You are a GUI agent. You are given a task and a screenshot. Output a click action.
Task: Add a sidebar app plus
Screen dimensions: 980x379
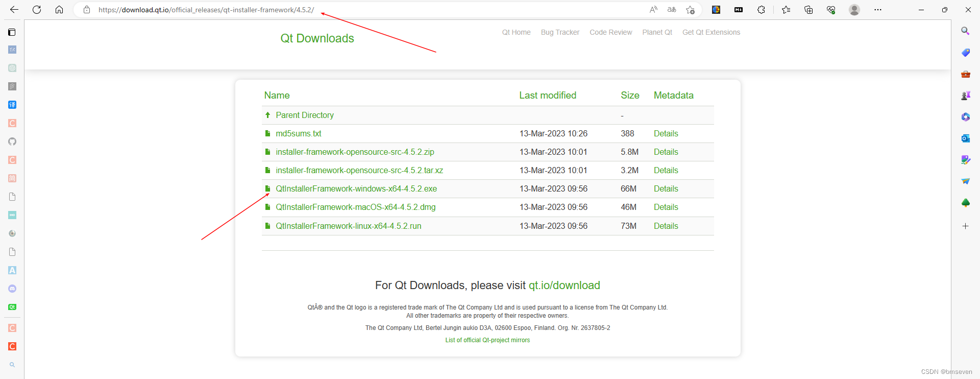pyautogui.click(x=965, y=226)
